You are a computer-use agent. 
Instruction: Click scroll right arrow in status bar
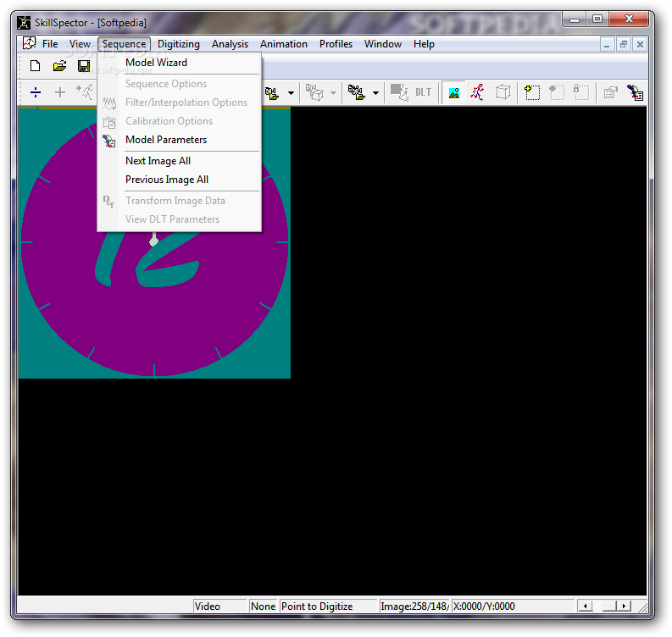tap(624, 607)
